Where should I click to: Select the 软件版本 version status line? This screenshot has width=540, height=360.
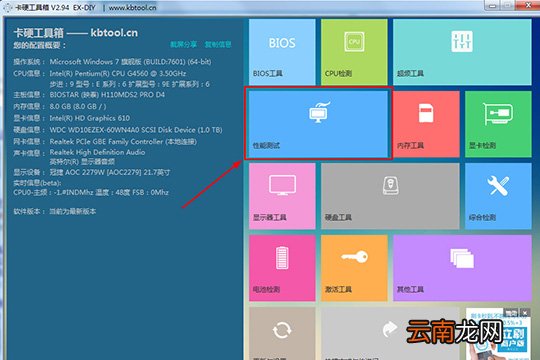pyautogui.click(x=55, y=211)
